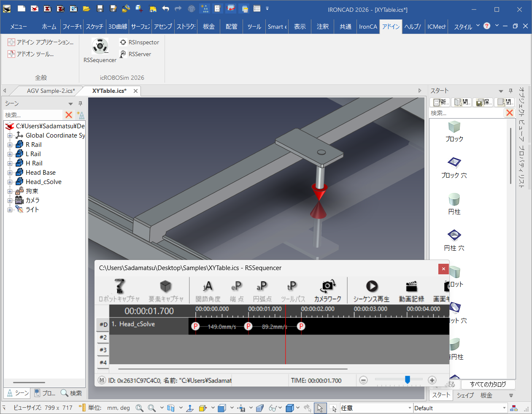
Task: Select 端点 eP tool
Action: click(x=237, y=290)
